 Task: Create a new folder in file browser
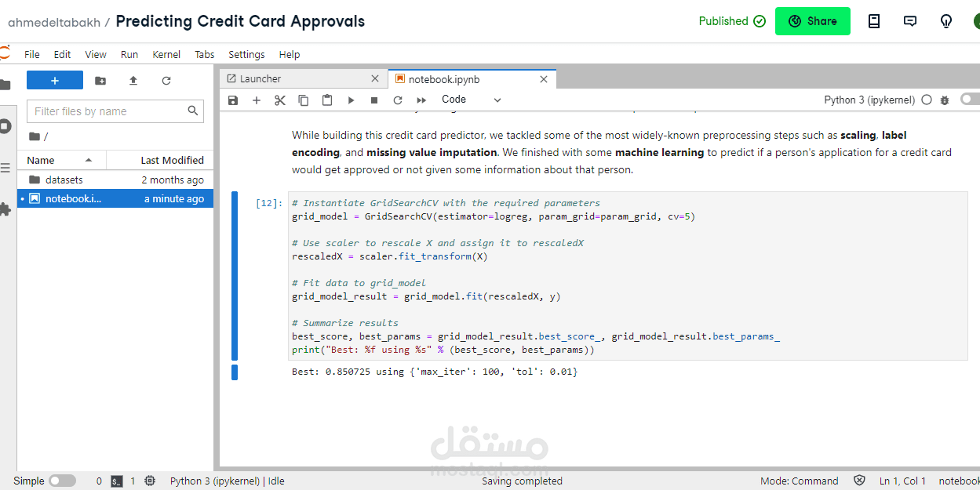(x=100, y=80)
